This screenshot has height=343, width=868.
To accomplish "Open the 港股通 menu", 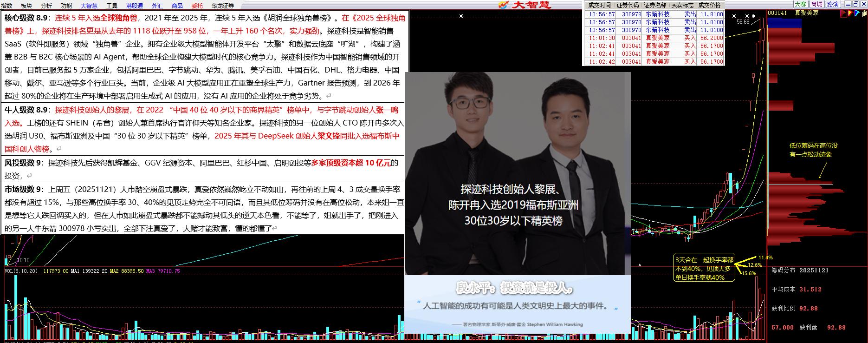I will [135, 6].
